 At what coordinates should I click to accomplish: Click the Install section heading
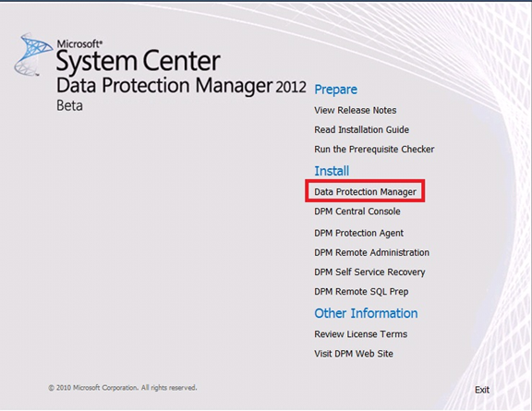click(332, 171)
